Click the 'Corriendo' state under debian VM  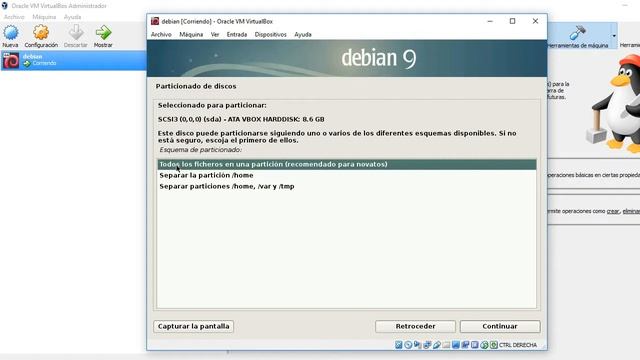click(44, 63)
